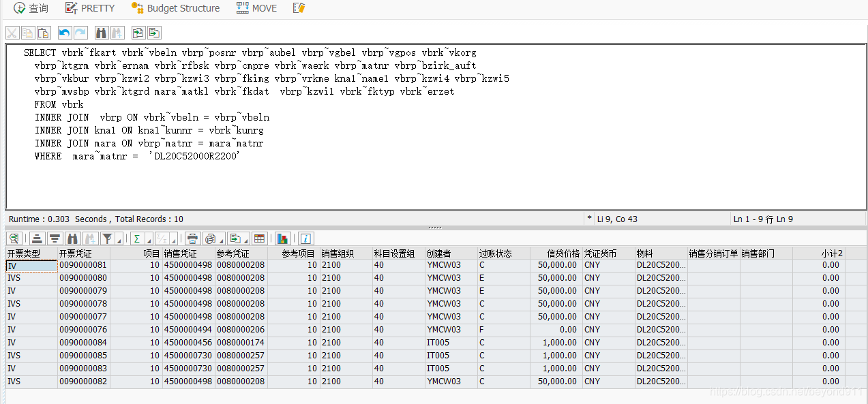
Task: Click the Find binoculars icon in result toolbar
Action: click(72, 238)
